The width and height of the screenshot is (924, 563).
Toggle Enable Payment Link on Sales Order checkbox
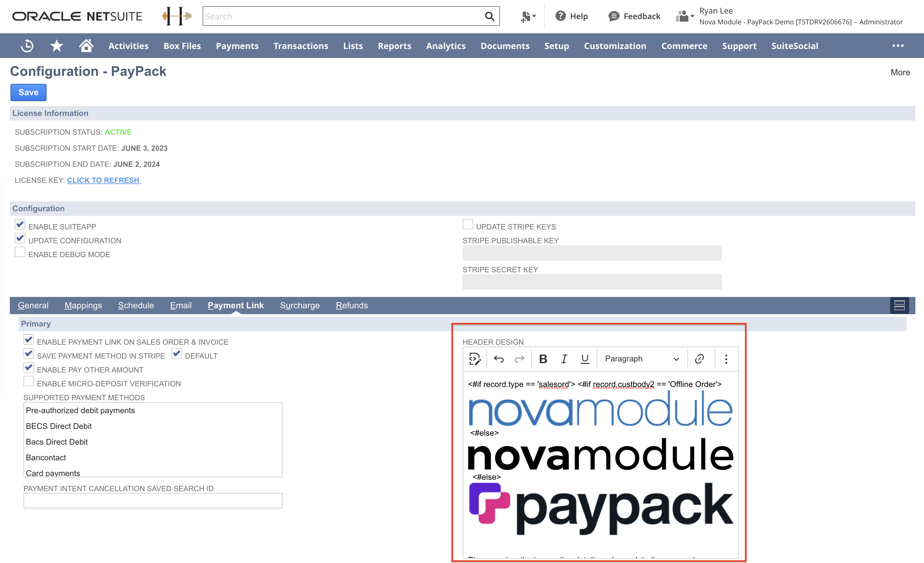click(28, 340)
